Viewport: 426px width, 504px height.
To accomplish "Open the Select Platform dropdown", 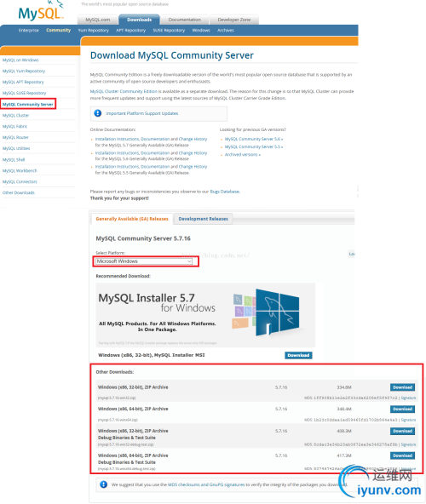I will coord(144,261).
